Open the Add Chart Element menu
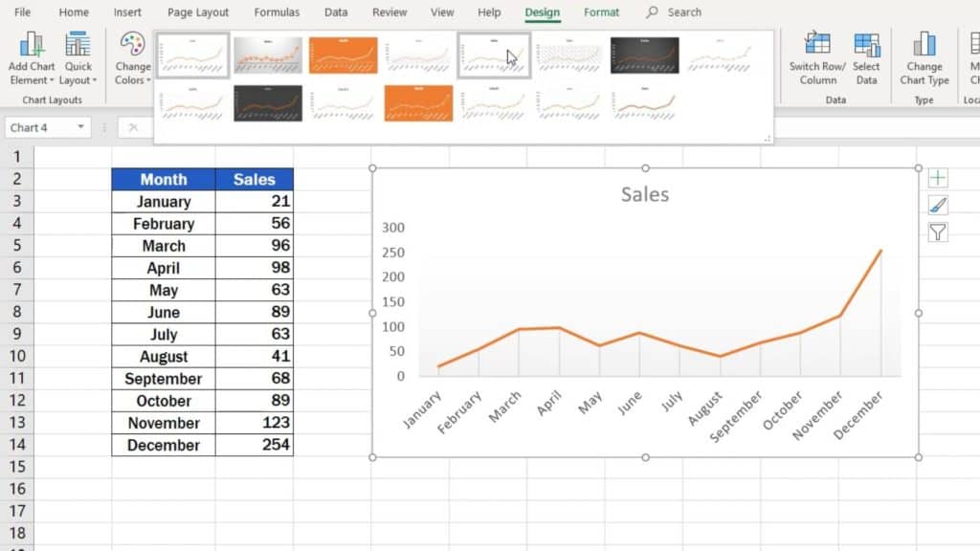Image resolution: width=980 pixels, height=551 pixels. [32, 58]
